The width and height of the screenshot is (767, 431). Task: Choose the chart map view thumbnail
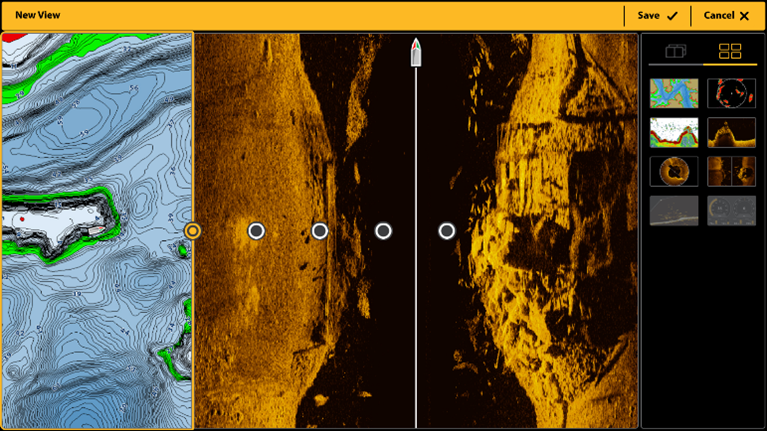(673, 93)
